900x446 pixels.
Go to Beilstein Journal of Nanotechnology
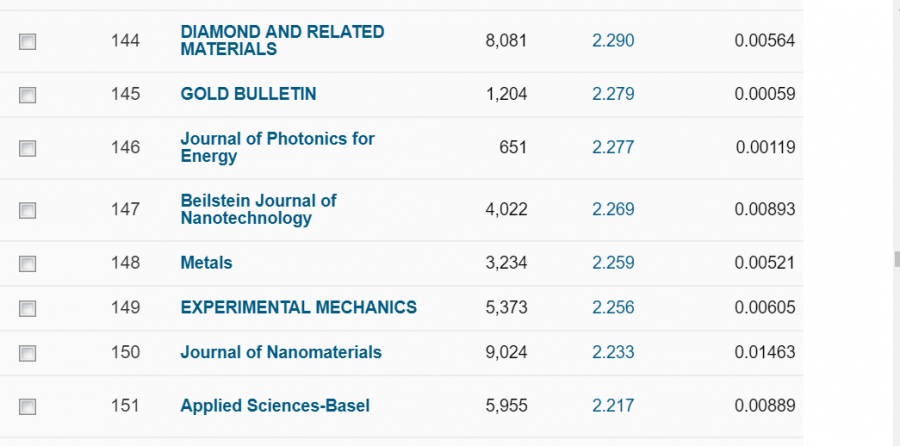258,209
